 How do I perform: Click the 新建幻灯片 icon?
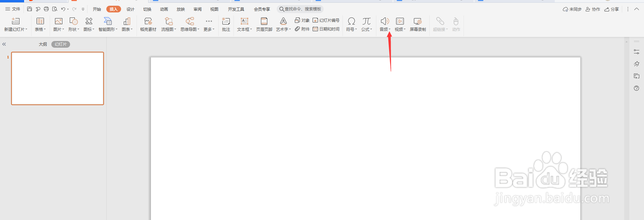pyautogui.click(x=15, y=21)
